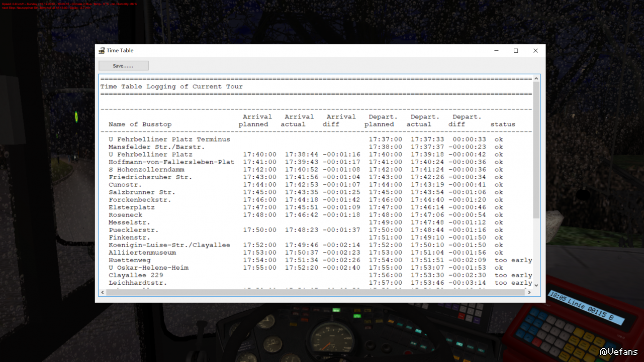Click the horizontal scrollbar right arrow
This screenshot has width=644, height=362.
click(529, 292)
